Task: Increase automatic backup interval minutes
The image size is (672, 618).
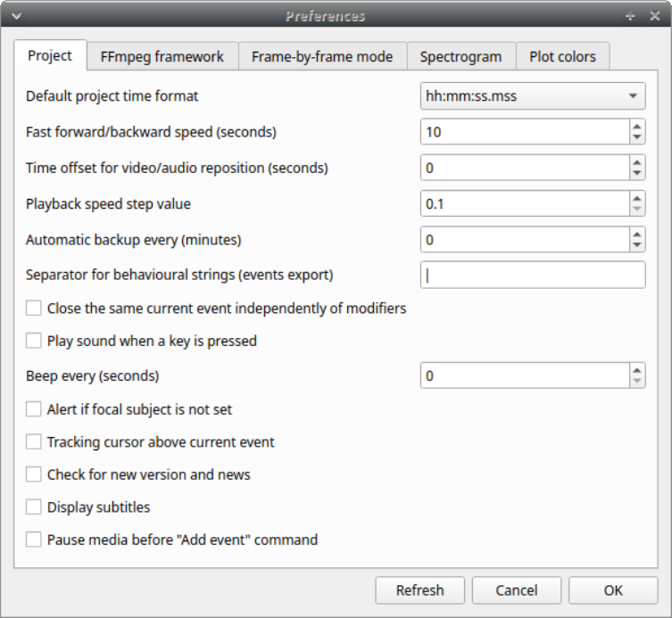Action: [x=636, y=234]
